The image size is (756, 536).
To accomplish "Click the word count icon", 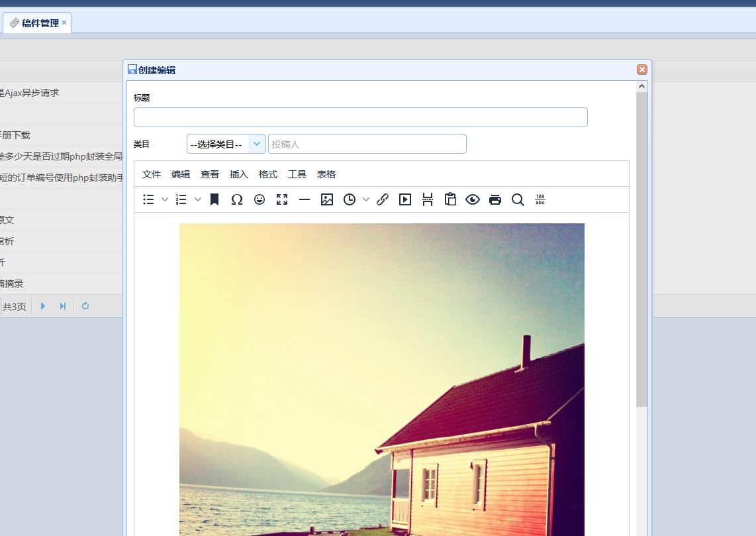I will [x=540, y=199].
